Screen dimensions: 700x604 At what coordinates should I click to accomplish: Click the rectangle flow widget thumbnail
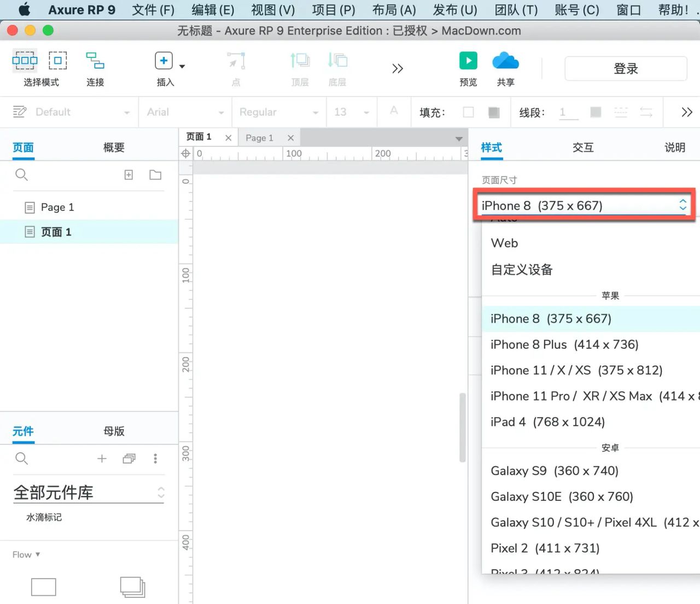[x=44, y=587]
